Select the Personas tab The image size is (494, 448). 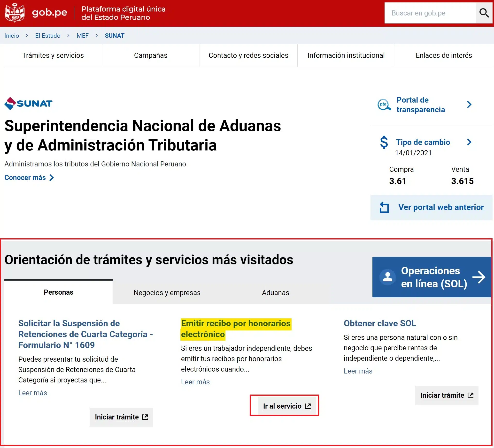coord(59,292)
